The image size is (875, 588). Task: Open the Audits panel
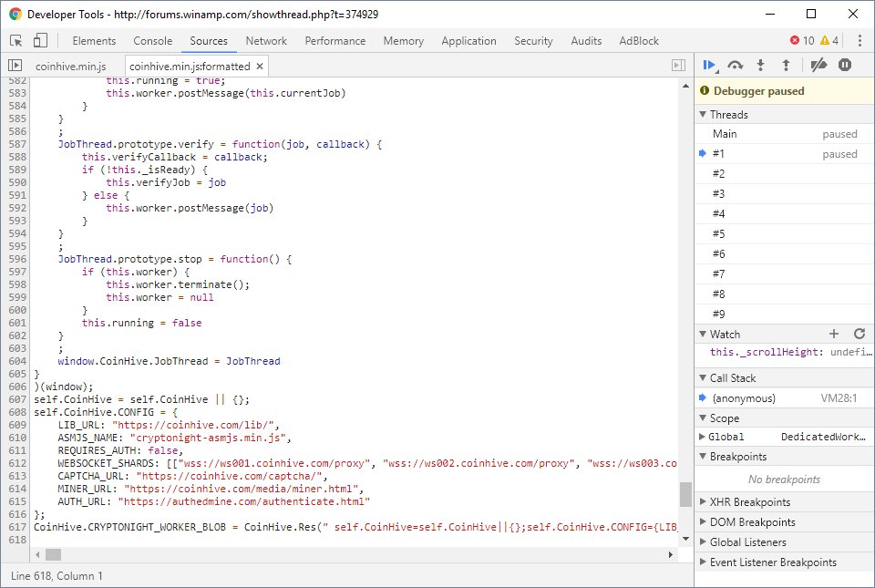pyautogui.click(x=586, y=41)
